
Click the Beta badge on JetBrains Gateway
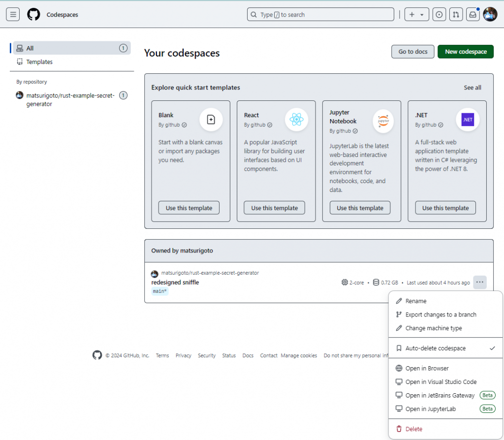tap(487, 395)
